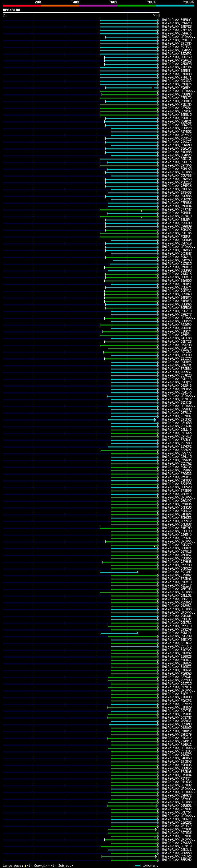Click hit label UniRef100_P31684

tap(176, 426)
